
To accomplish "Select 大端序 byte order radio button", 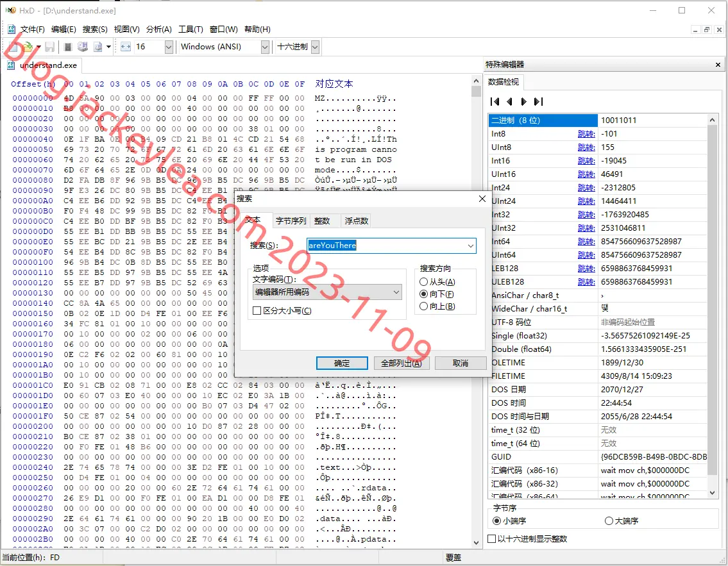I will tap(609, 521).
